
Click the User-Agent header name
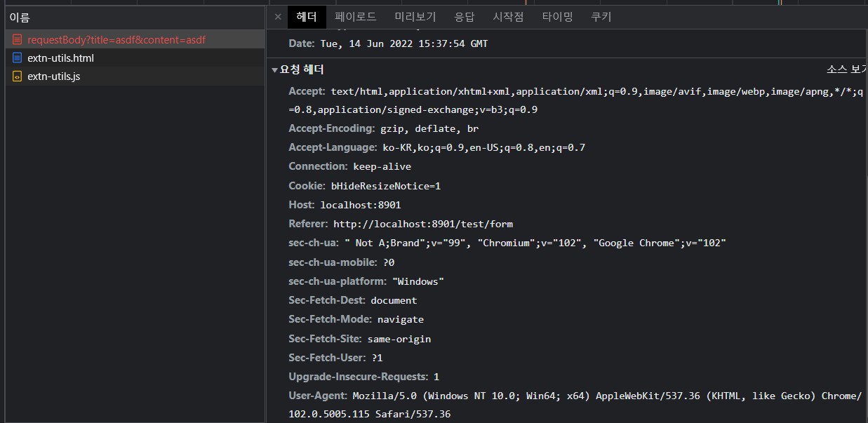point(317,396)
